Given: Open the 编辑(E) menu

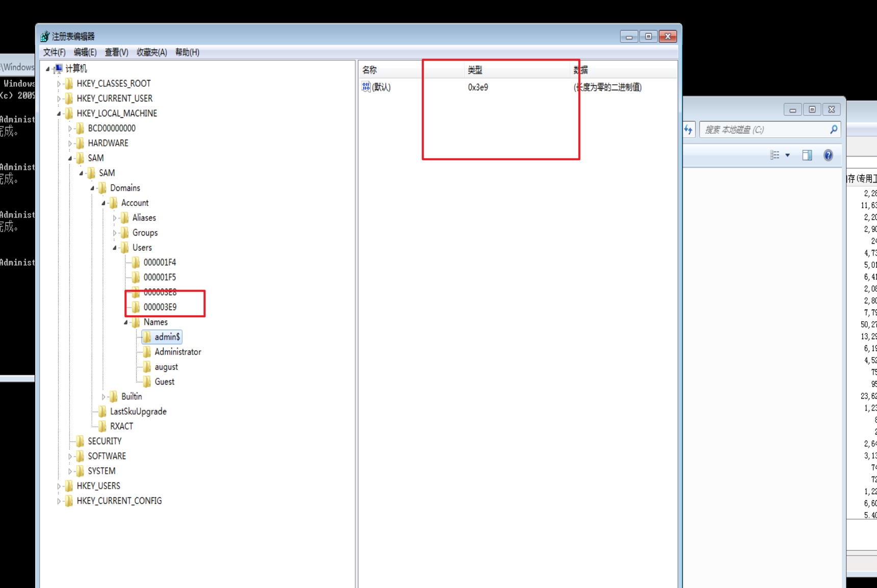Looking at the screenshot, I should 85,52.
